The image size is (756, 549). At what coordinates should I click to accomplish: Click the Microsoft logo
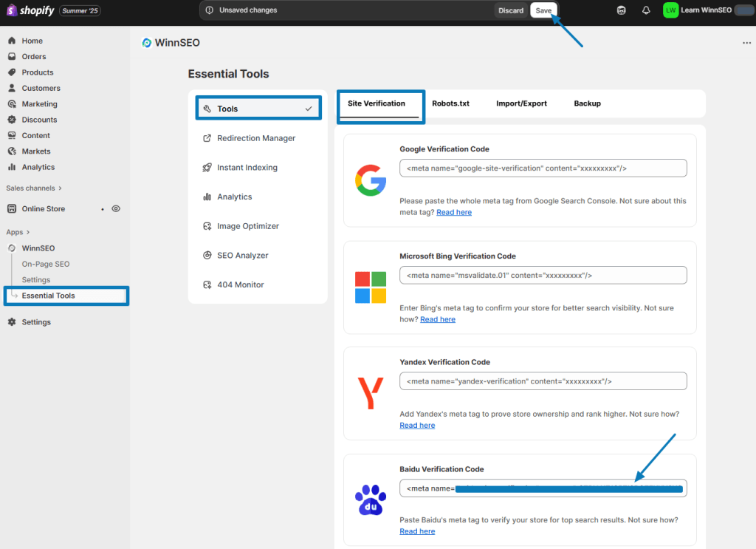point(371,287)
